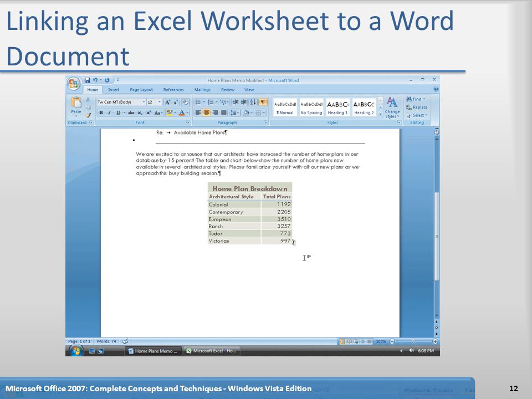Apply the Heading 2 style
Viewport: 532px width, 399px height.
[364, 108]
